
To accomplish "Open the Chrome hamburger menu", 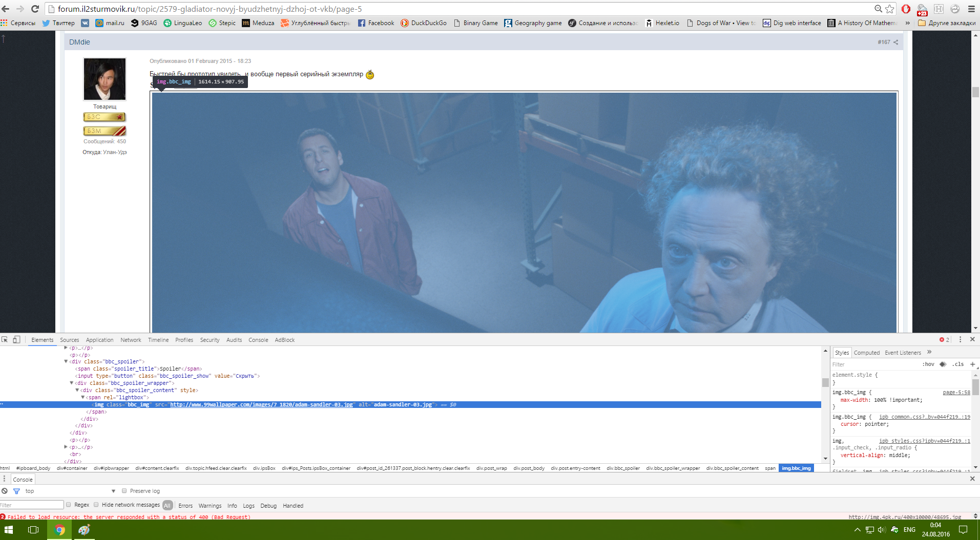I will tap(971, 9).
